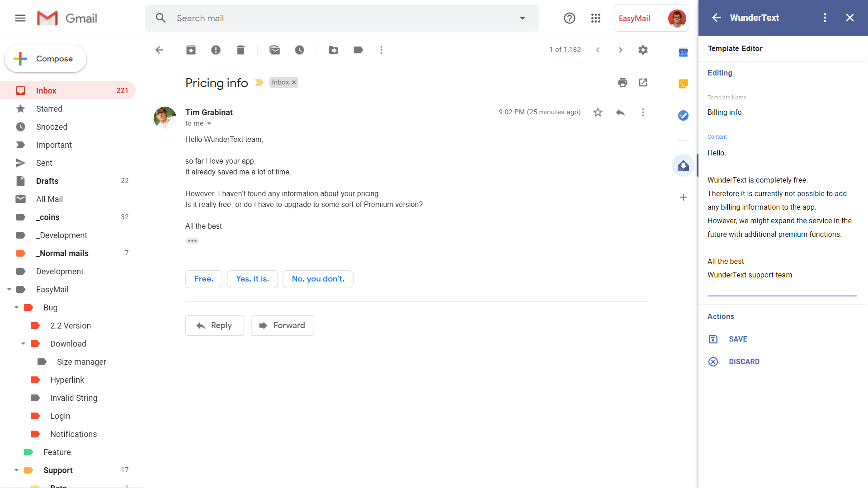This screenshot has width=868, height=488.
Task: Star the email from Tim Grabinat
Action: (598, 112)
